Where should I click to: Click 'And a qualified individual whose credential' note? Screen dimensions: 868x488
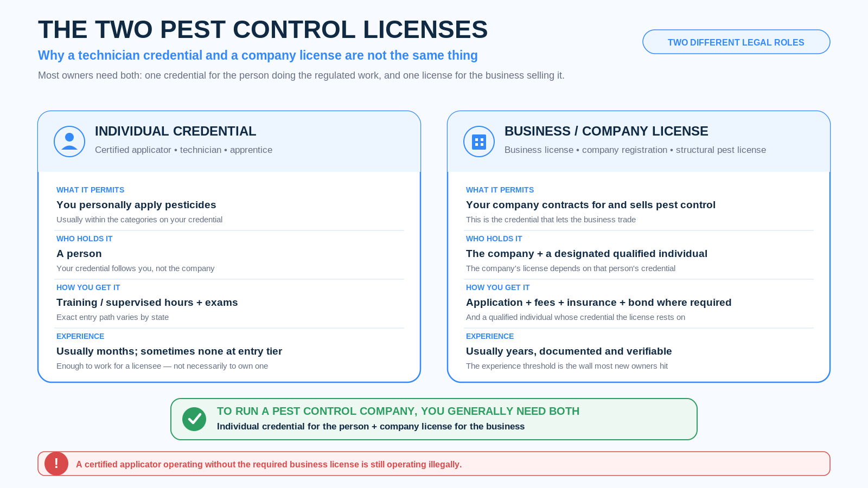tap(576, 317)
